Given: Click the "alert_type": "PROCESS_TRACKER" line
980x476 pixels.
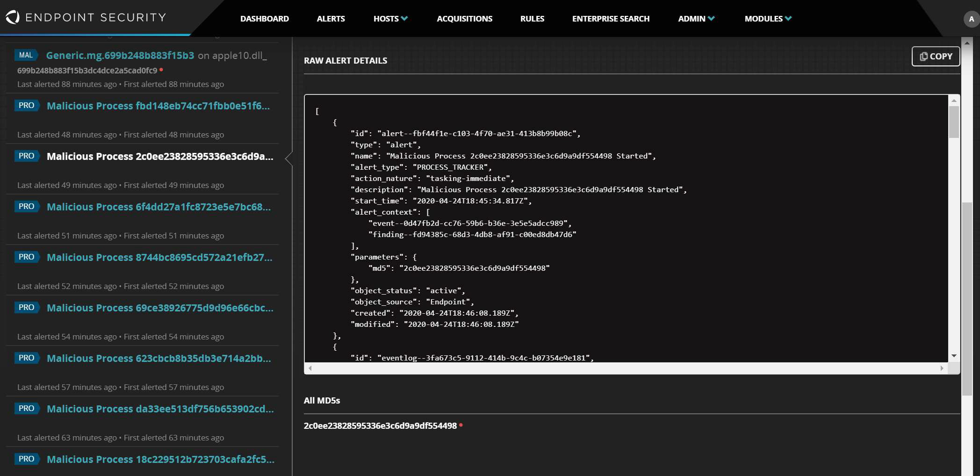Looking at the screenshot, I should [x=421, y=167].
